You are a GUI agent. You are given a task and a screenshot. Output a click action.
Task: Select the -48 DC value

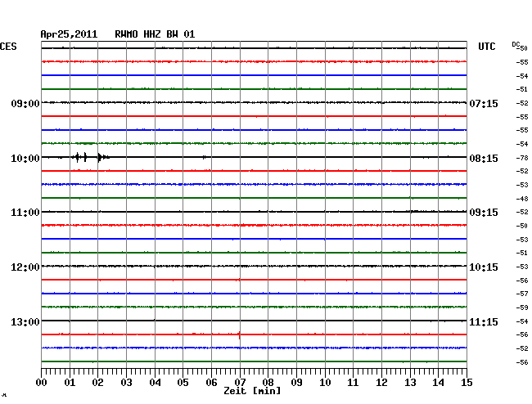[522, 199]
